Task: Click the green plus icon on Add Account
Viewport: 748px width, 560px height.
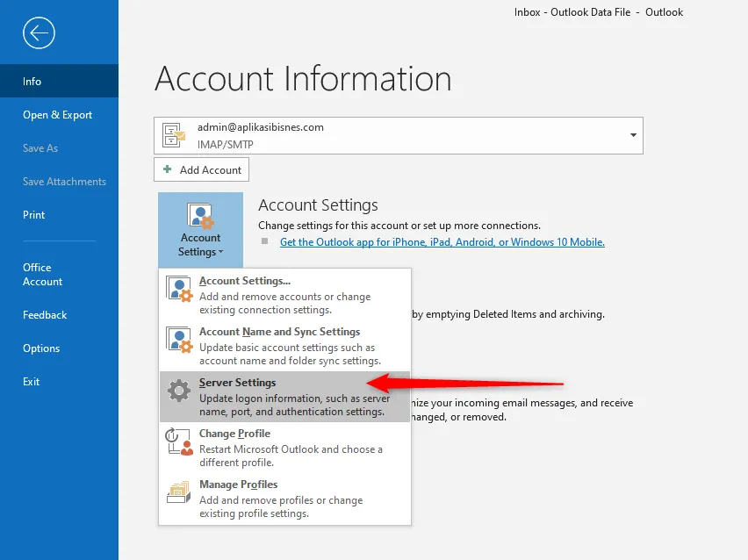Action: (x=168, y=169)
